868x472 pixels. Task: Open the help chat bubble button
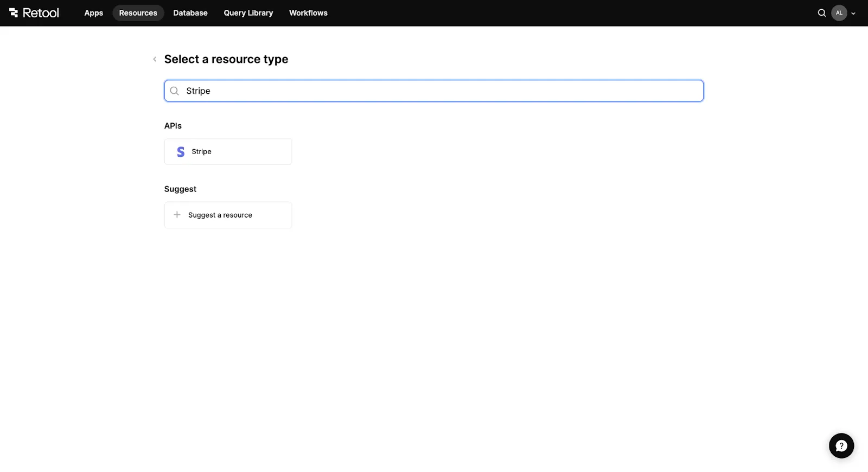click(841, 446)
